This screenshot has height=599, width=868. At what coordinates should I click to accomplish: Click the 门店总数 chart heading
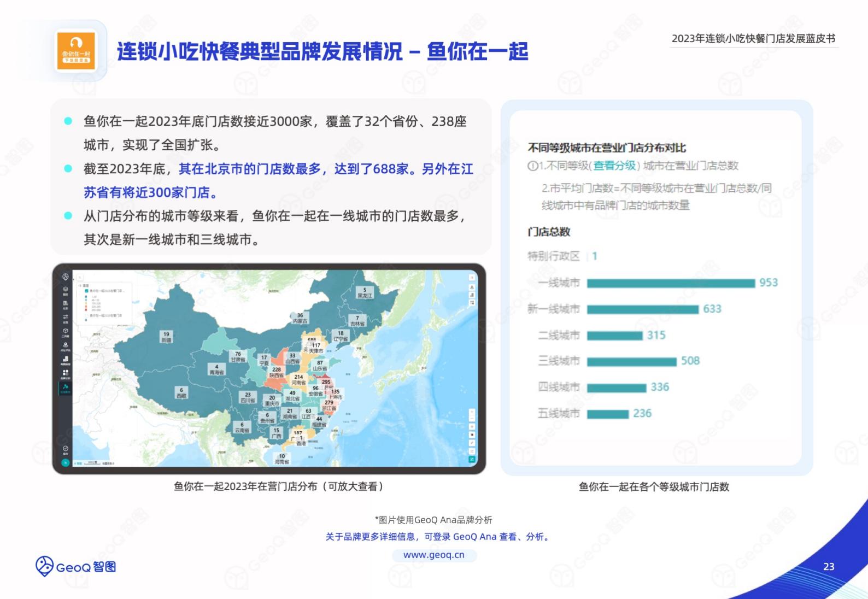(549, 232)
